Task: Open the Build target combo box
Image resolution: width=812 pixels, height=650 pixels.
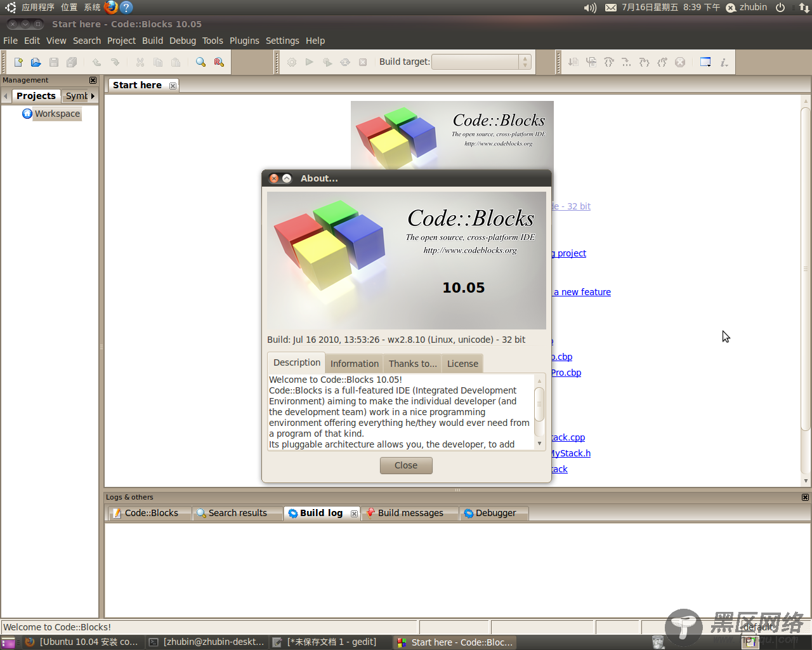Action: pyautogui.click(x=481, y=62)
